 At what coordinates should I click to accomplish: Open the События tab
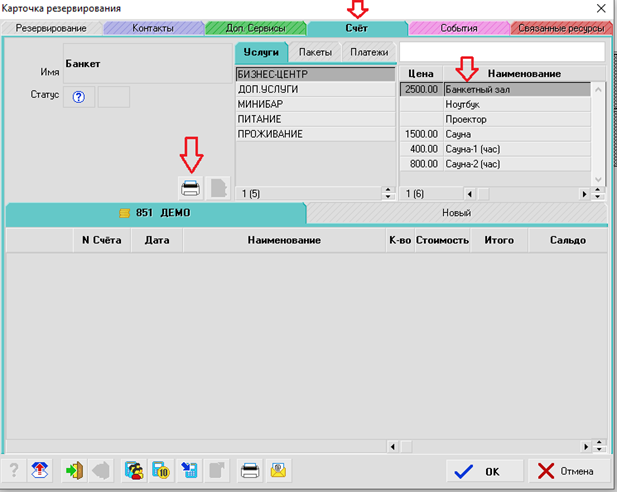[x=458, y=28]
